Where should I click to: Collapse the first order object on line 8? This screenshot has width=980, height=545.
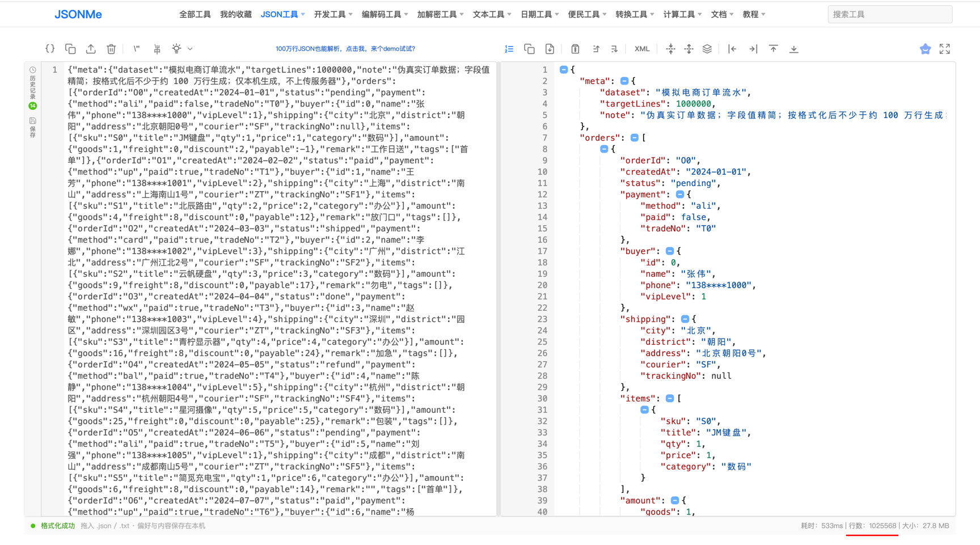point(604,149)
